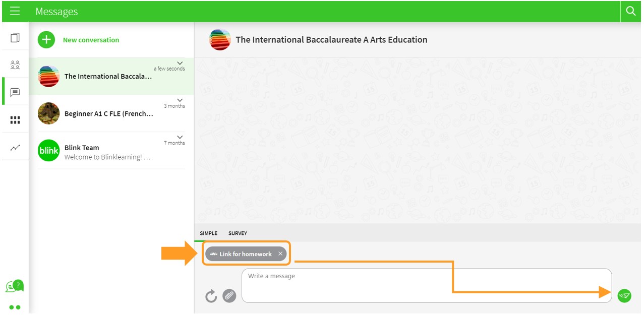The width and height of the screenshot is (644, 315).
Task: Click the help chat bubble icon
Action: [14, 286]
